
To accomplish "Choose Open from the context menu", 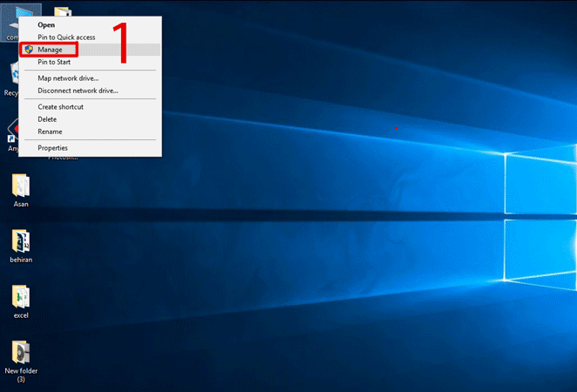I will 46,25.
